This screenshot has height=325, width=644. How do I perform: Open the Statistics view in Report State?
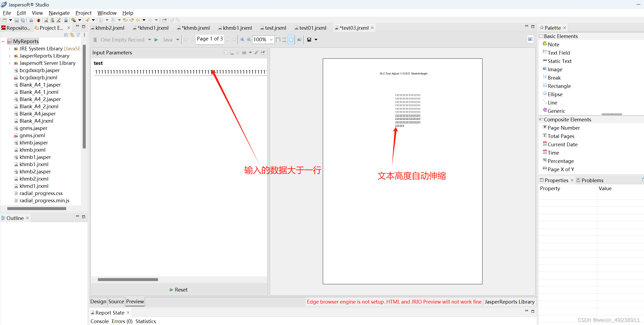(x=145, y=321)
